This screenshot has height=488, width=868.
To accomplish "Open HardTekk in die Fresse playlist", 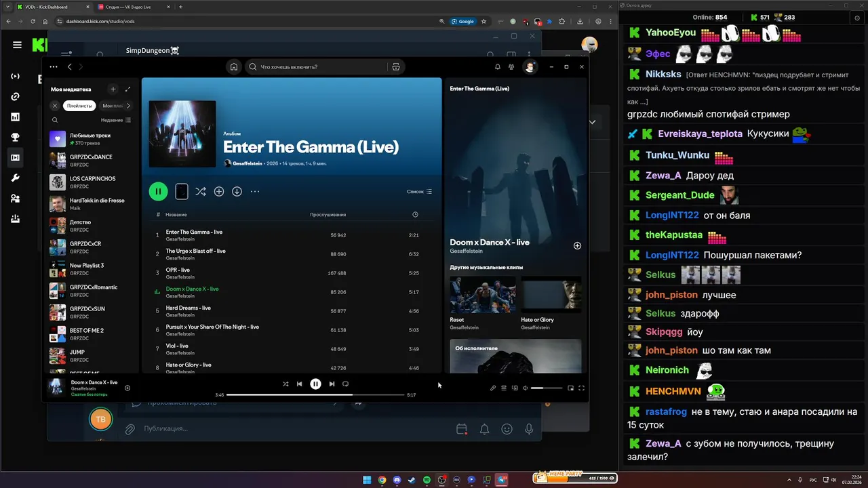I will (x=92, y=204).
